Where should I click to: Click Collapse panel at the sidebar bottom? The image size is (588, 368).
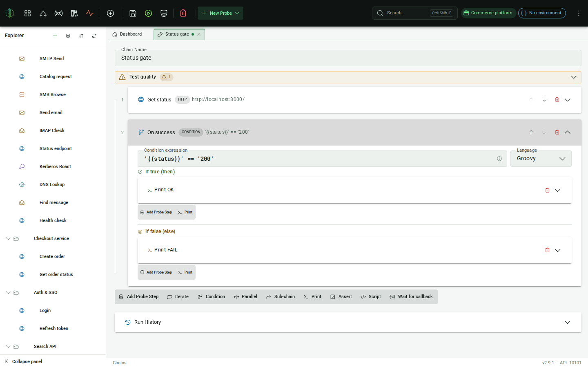click(x=23, y=361)
